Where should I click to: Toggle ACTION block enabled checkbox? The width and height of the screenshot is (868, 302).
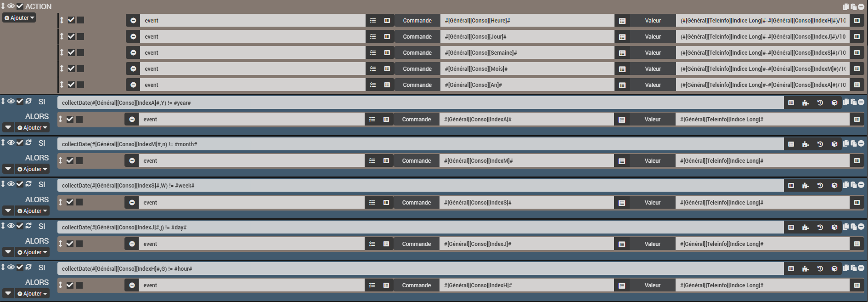click(x=20, y=6)
